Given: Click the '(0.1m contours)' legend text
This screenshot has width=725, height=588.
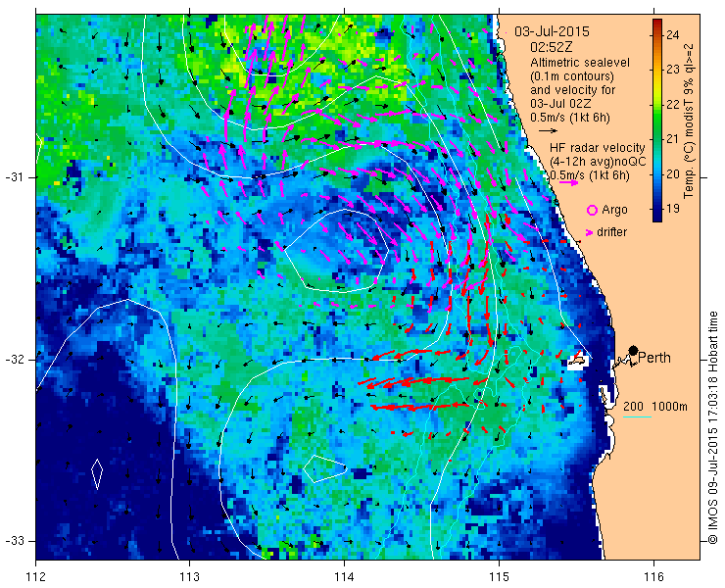Looking at the screenshot, I should 572,75.
